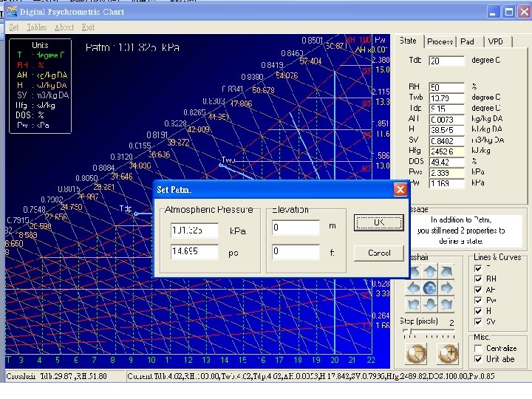The height and width of the screenshot is (399, 532).
Task: Click the Elevation meters input field
Action: tap(296, 228)
